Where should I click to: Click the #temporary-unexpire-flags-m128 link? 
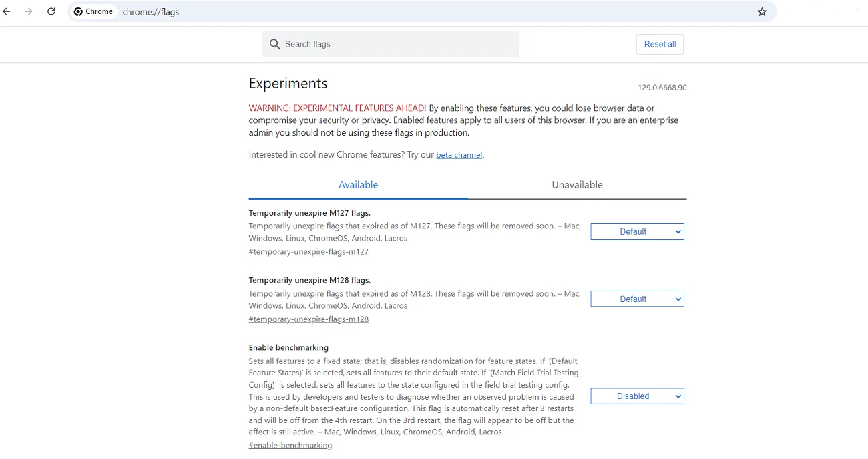308,319
